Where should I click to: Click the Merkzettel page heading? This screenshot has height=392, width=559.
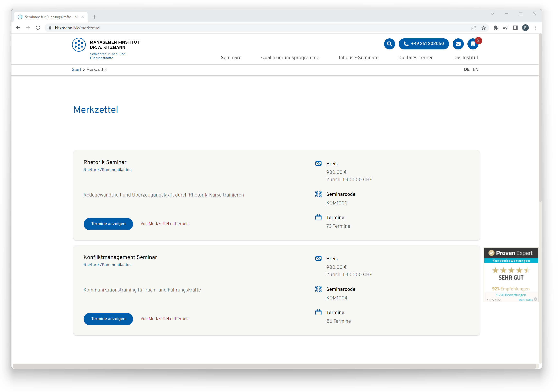(96, 110)
